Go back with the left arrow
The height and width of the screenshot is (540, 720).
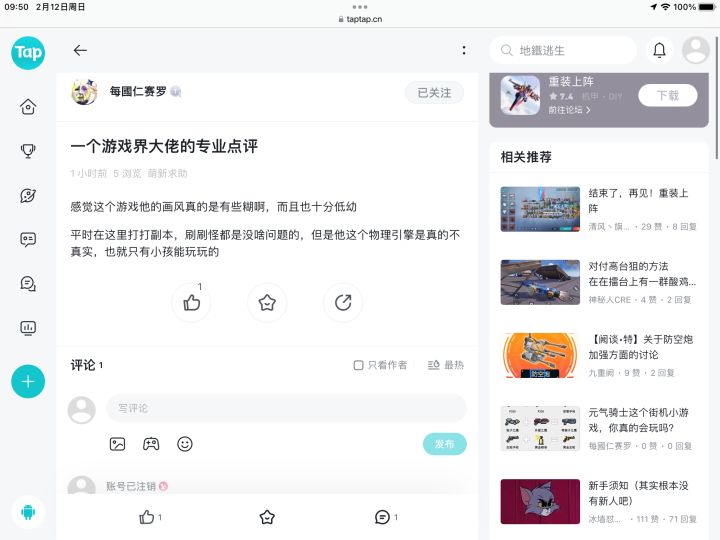tap(80, 50)
